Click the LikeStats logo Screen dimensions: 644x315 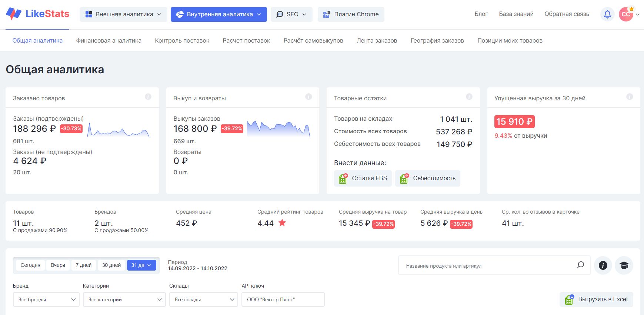pos(38,14)
